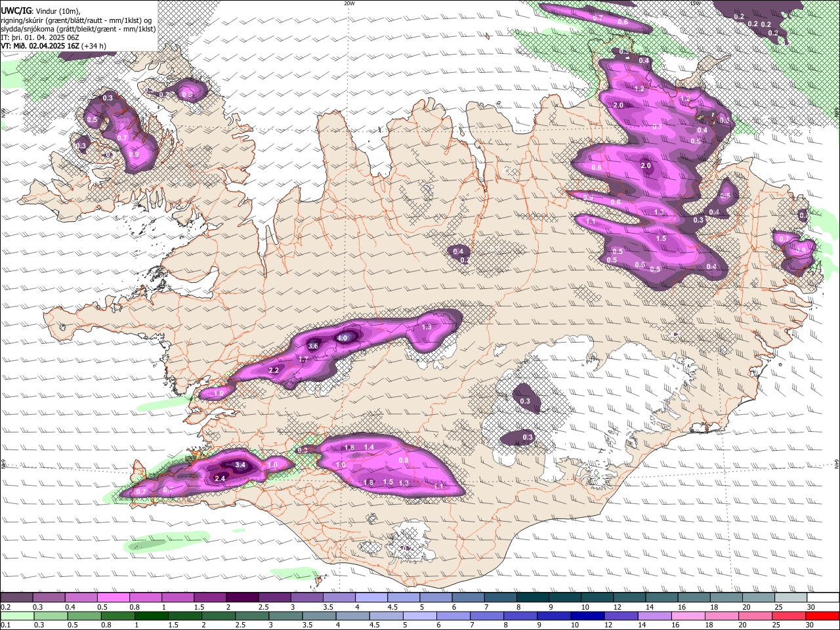Select the 0.3 mauve snow legend swatch
The image size is (840, 630).
pos(49,597)
